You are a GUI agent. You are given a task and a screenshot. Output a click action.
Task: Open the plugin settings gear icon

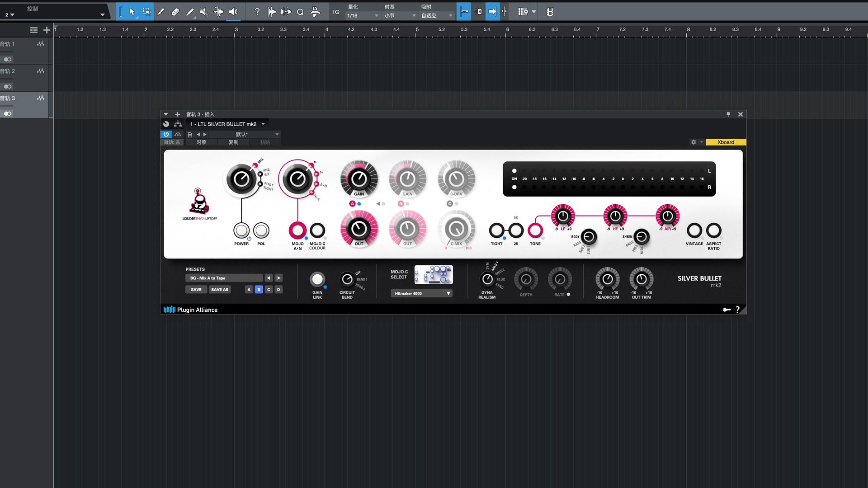pos(693,142)
